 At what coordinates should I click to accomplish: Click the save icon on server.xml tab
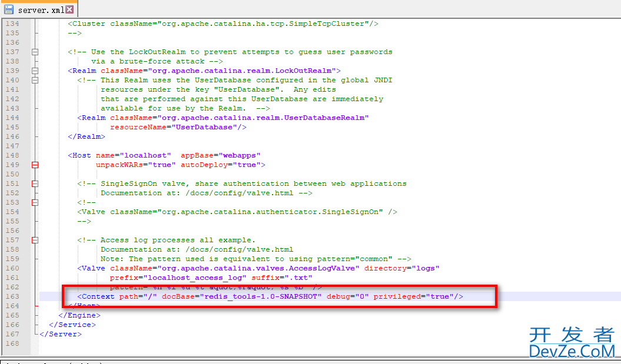(x=9, y=9)
